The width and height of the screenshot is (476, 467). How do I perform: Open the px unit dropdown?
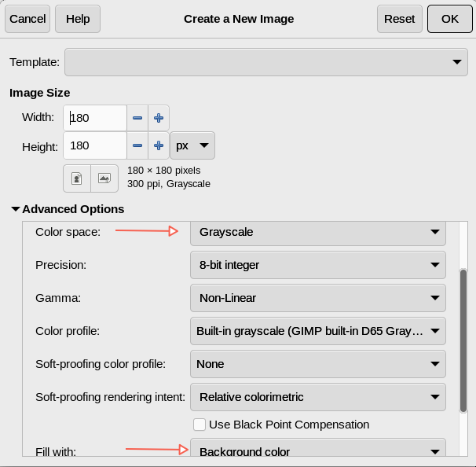point(192,145)
